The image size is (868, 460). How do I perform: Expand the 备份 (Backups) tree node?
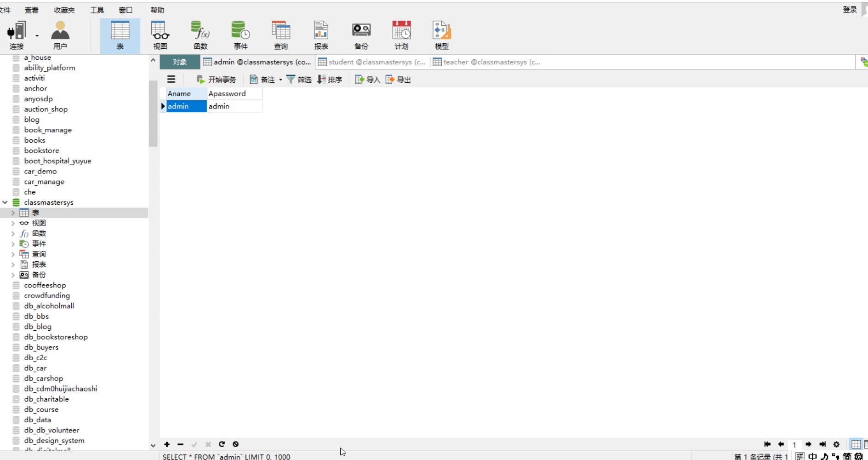pyautogui.click(x=13, y=275)
